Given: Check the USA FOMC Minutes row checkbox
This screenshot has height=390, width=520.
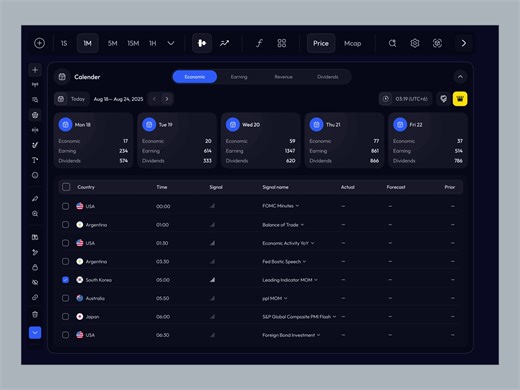Looking at the screenshot, I should click(x=65, y=206).
